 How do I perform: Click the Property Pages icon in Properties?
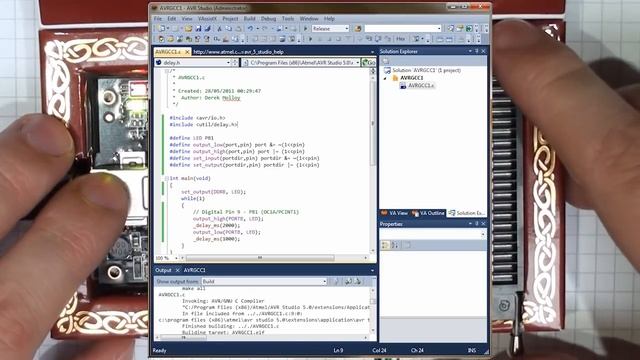click(x=407, y=245)
